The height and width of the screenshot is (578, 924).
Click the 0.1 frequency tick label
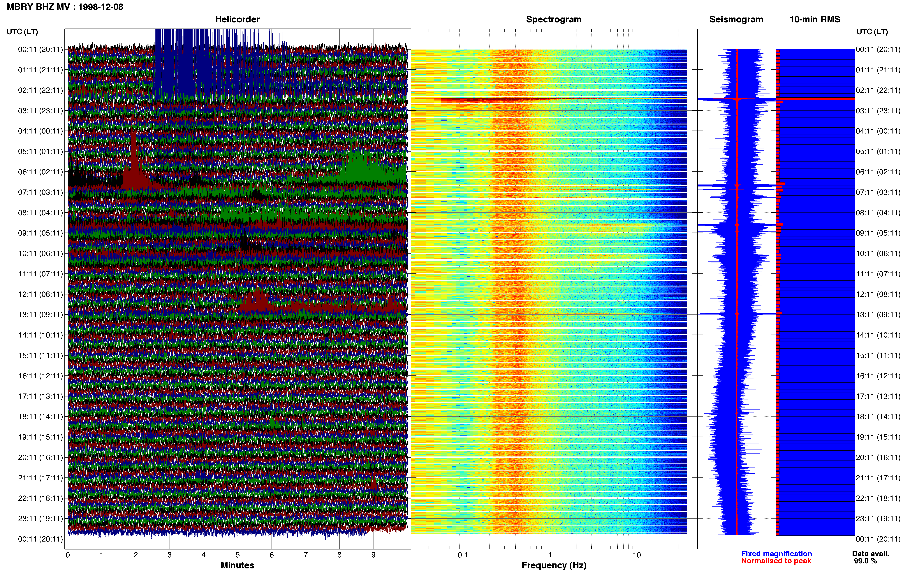(x=463, y=555)
